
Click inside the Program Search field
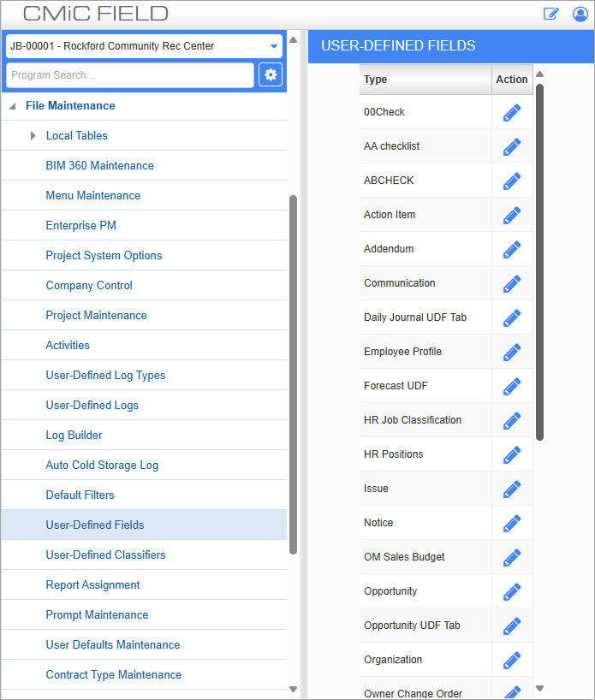(128, 74)
